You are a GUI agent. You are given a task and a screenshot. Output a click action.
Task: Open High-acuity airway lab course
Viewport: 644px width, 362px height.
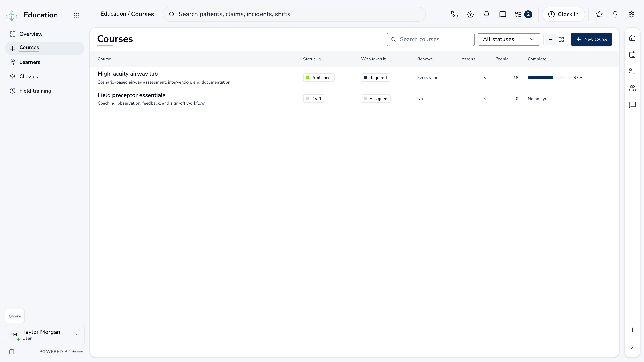tap(127, 74)
